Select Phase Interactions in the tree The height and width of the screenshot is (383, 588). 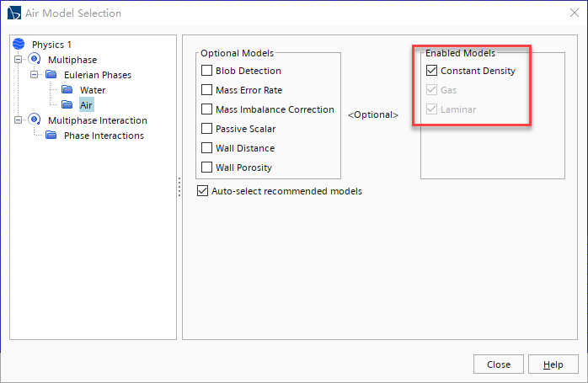[x=104, y=136]
